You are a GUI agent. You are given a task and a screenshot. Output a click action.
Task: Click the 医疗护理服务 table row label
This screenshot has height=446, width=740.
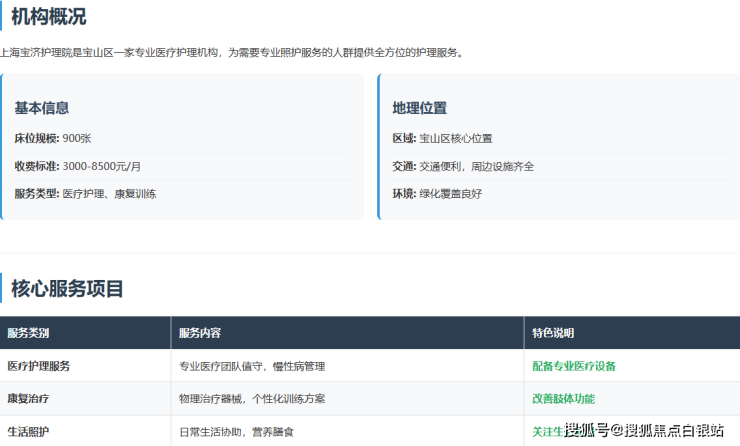tap(38, 366)
